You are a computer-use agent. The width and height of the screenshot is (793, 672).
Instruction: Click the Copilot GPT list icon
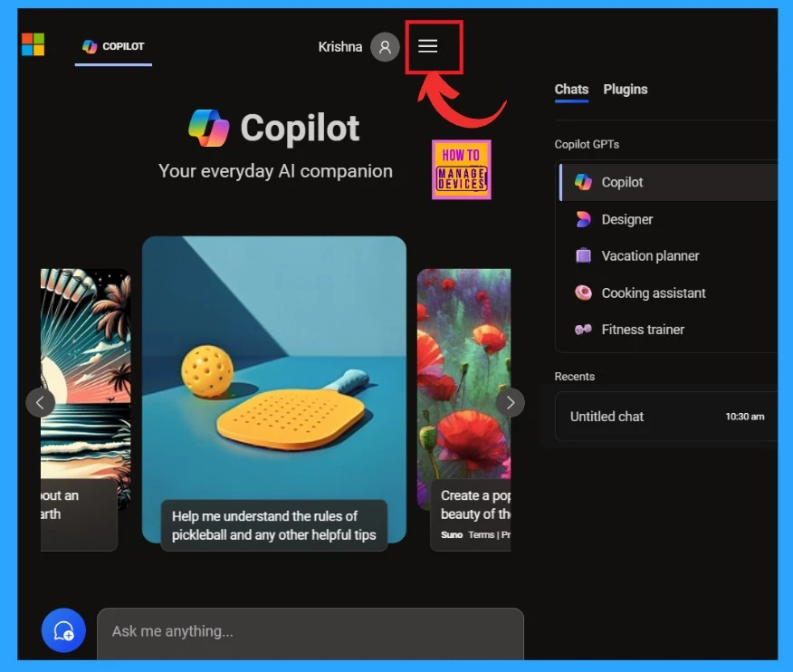[583, 182]
